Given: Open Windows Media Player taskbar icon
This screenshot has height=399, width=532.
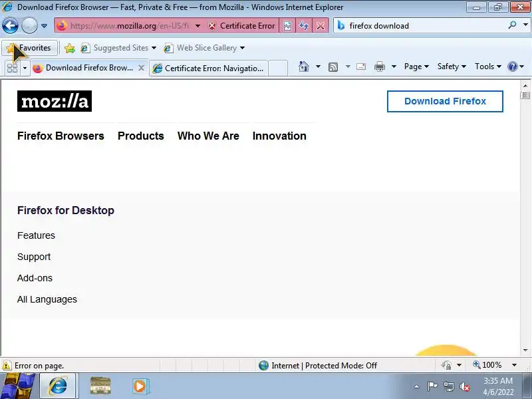Looking at the screenshot, I should click(140, 386).
